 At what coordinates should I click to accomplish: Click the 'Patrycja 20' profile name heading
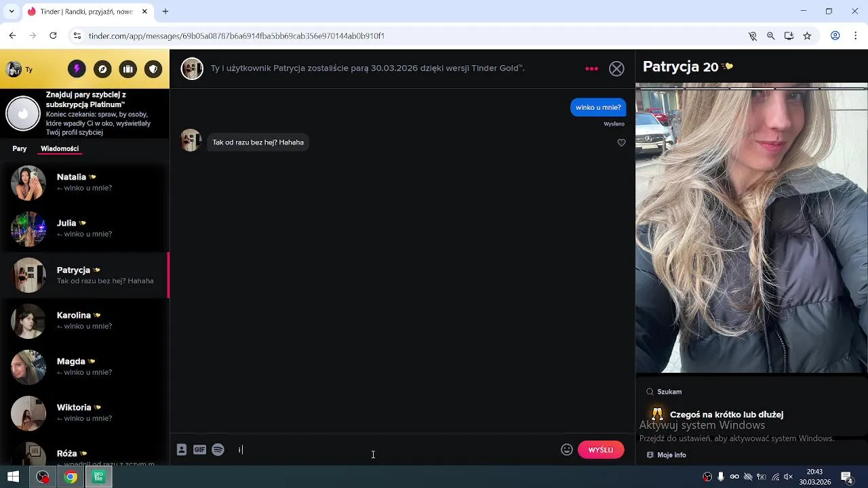[x=680, y=66]
